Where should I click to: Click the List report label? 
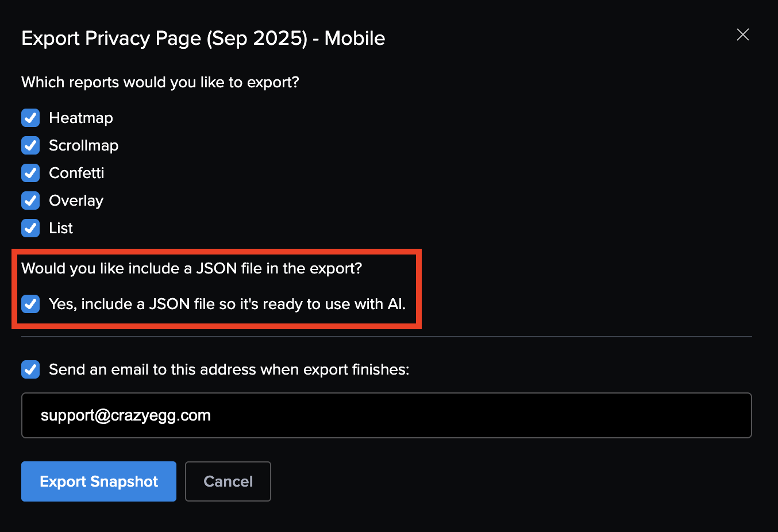pyautogui.click(x=60, y=228)
